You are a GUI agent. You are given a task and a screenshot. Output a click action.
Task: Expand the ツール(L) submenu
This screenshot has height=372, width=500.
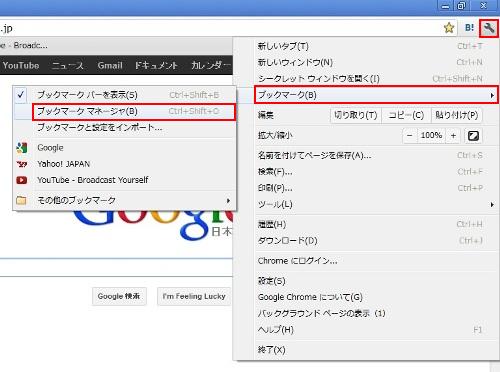(376, 204)
